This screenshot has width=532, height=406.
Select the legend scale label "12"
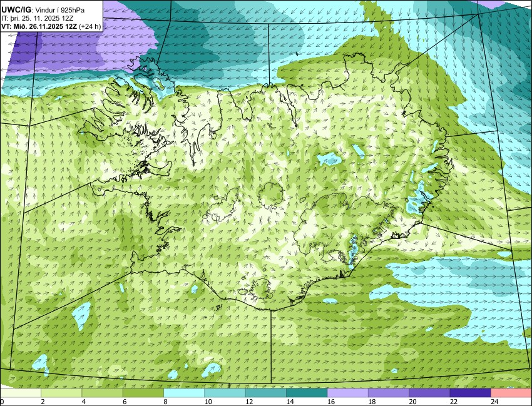point(249,402)
